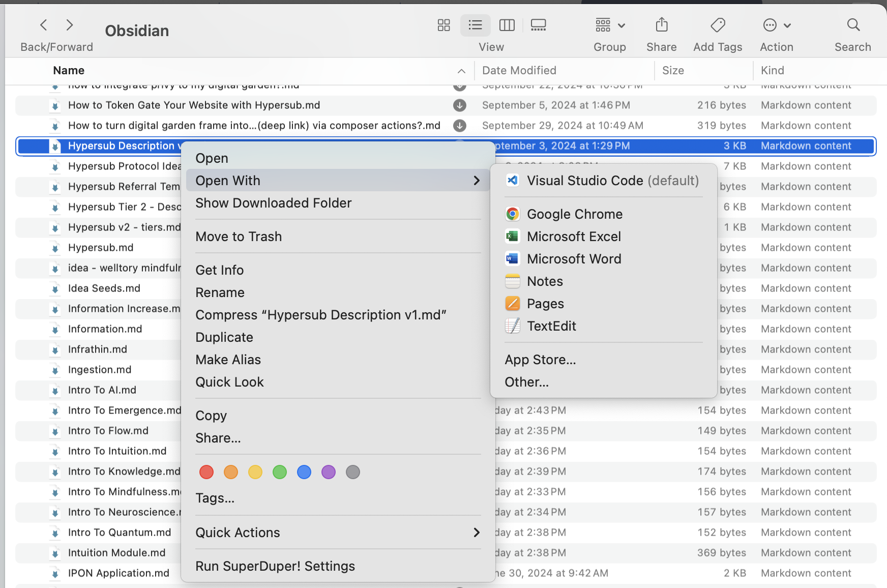Select Infrathin.md file
Image resolution: width=887 pixels, height=588 pixels.
coord(98,349)
